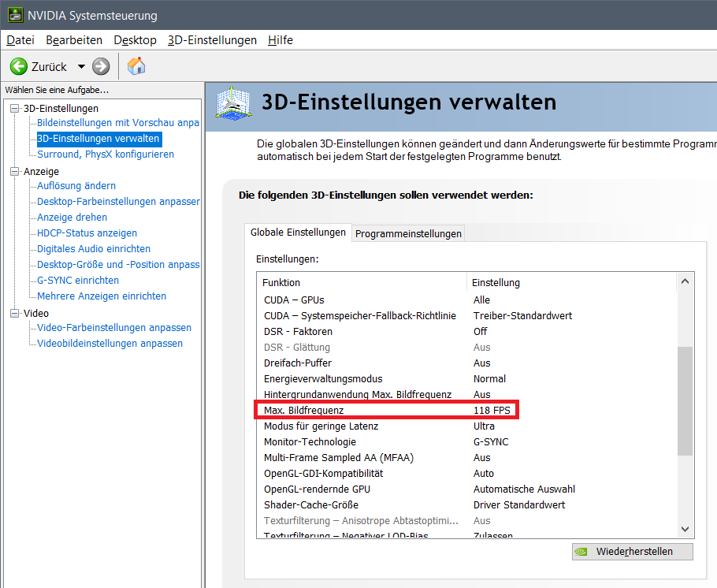Open Desktop-Farbeinstellungen anpassen

pyautogui.click(x=118, y=201)
